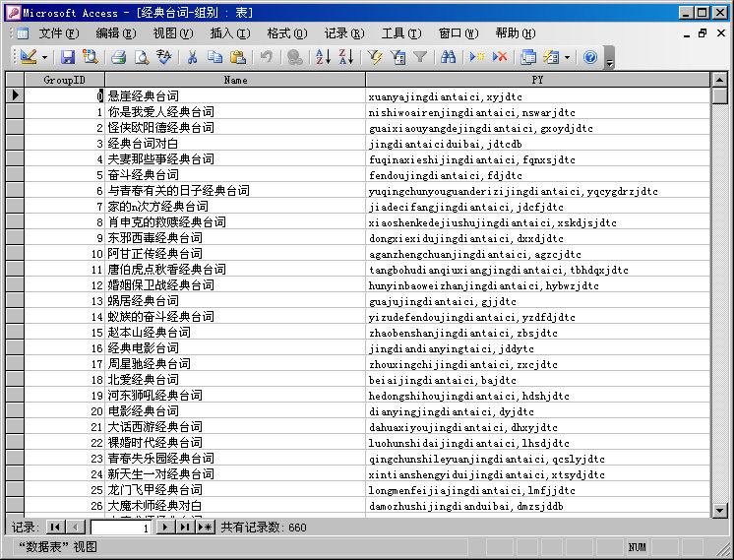Click the vertical scrollbar up arrow
734x560 pixels.
pos(720,80)
